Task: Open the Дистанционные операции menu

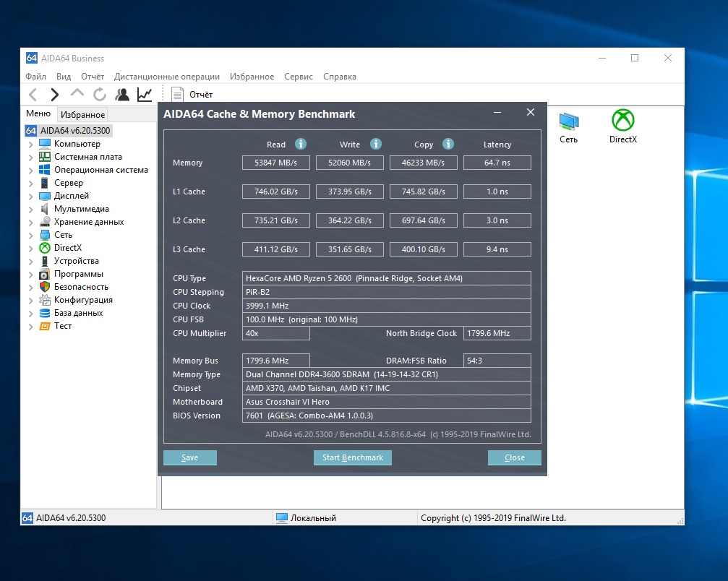Action: [x=167, y=77]
